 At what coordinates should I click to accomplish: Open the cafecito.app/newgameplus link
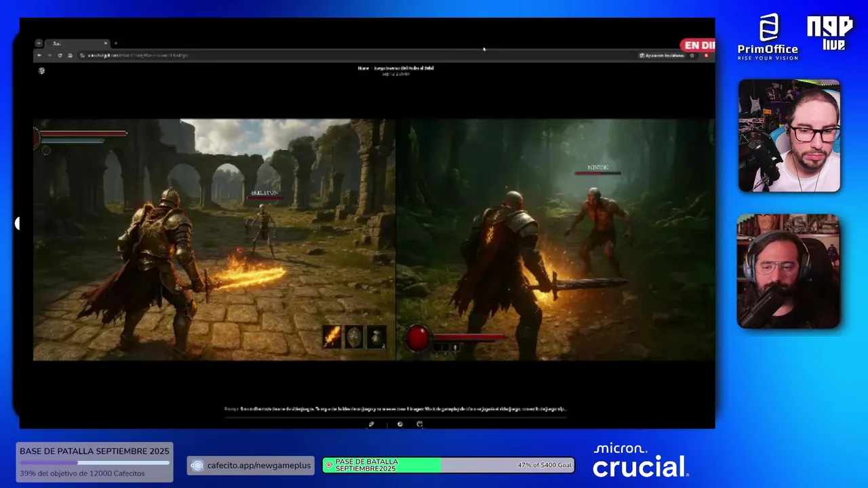click(251, 465)
